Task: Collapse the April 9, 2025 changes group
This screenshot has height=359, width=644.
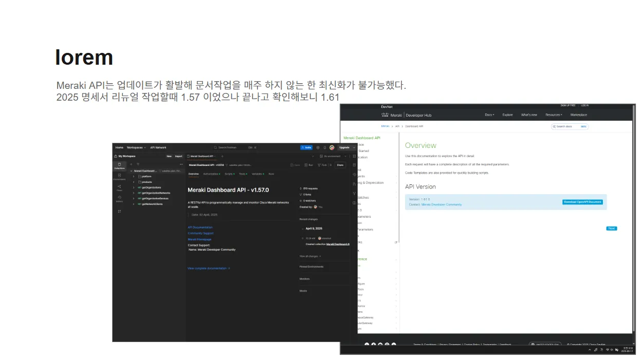Action: click(x=302, y=229)
